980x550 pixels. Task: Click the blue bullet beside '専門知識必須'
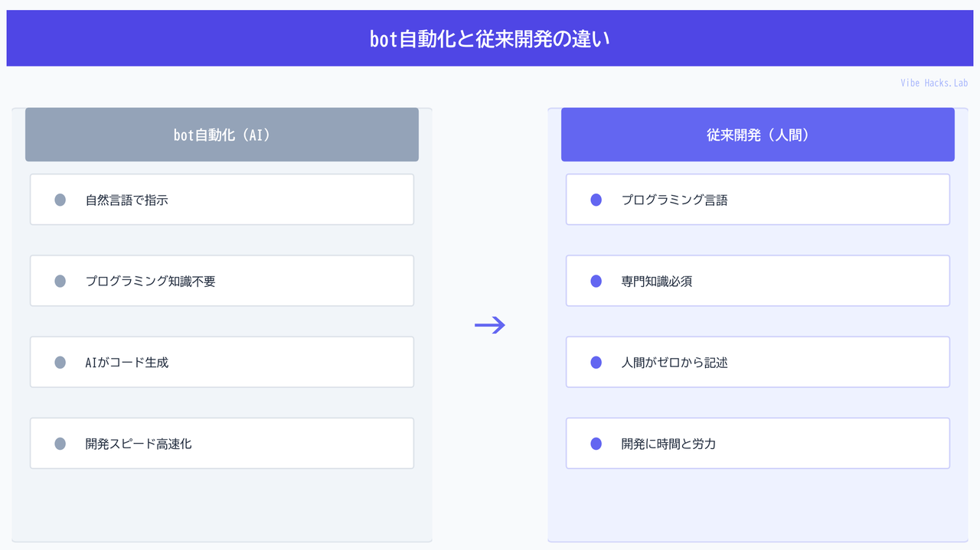tap(596, 281)
